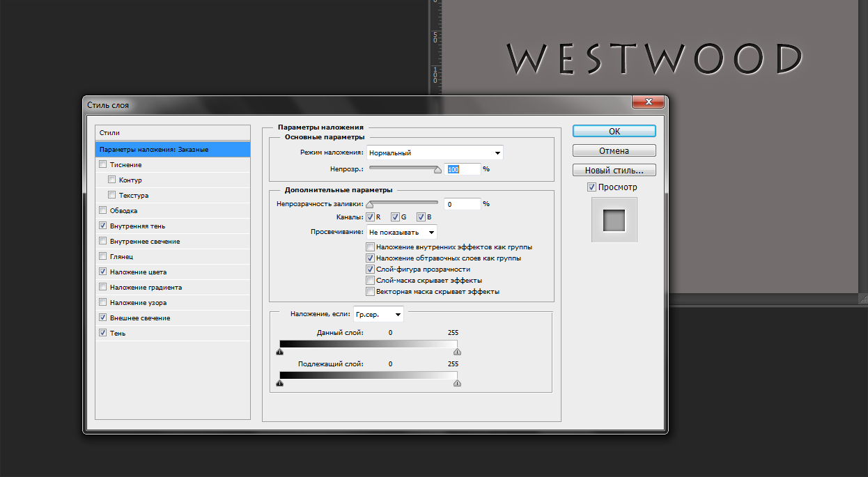Click the Непрозрачность заливки value field
This screenshot has height=477, width=868.
pos(463,204)
